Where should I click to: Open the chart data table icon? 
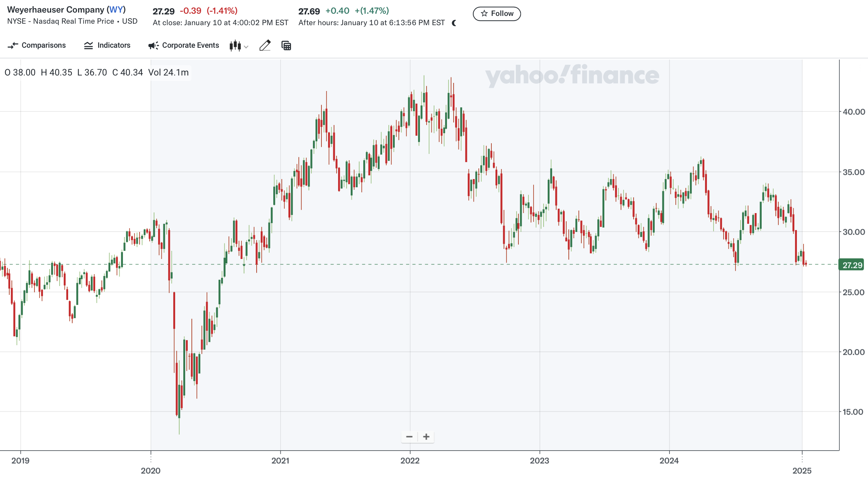(x=286, y=46)
